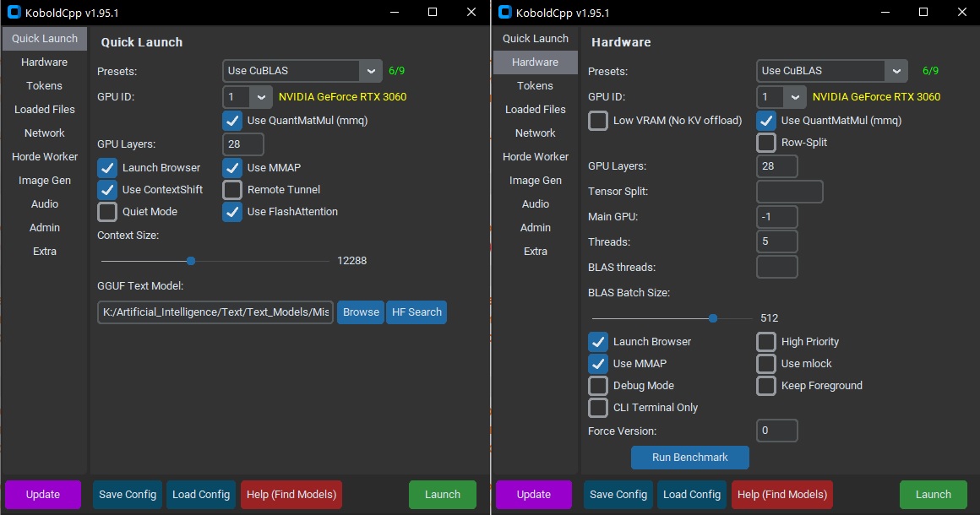Viewport: 980px width, 515px height.
Task: Open GPU ID dropdown in Quick Launch window
Action: point(248,97)
